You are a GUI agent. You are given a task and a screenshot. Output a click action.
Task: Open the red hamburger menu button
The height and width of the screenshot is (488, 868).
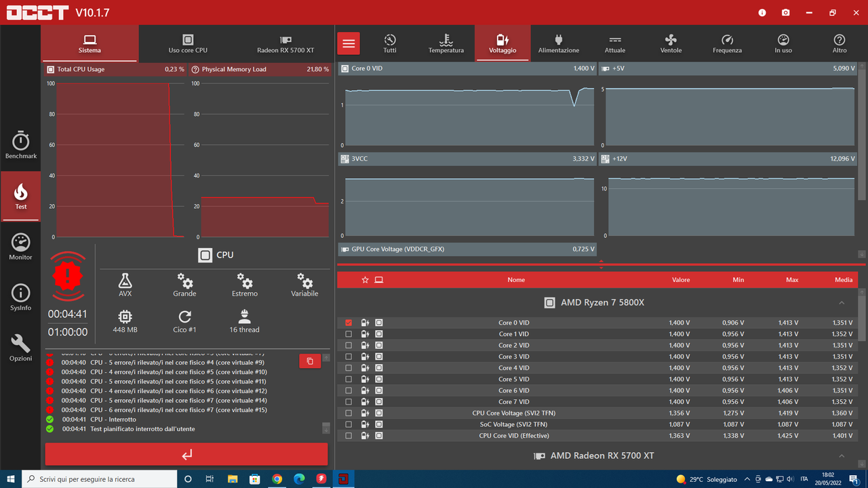tap(349, 44)
